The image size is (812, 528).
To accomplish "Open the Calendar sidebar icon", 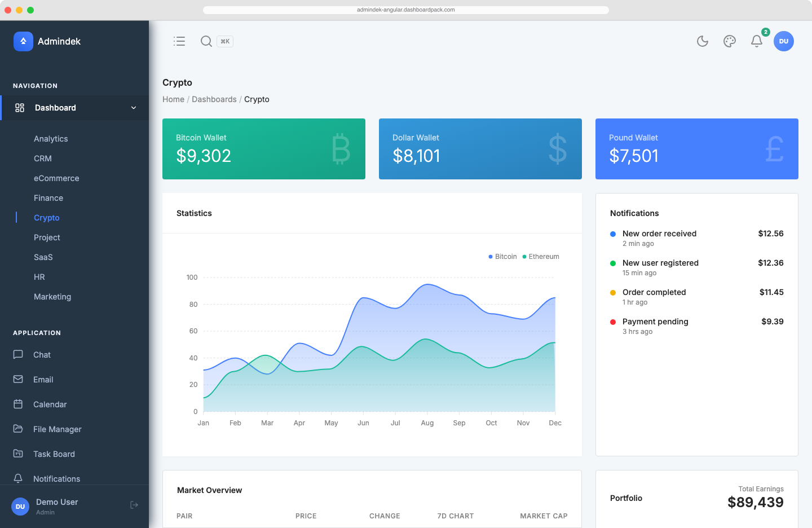I will click(x=17, y=404).
